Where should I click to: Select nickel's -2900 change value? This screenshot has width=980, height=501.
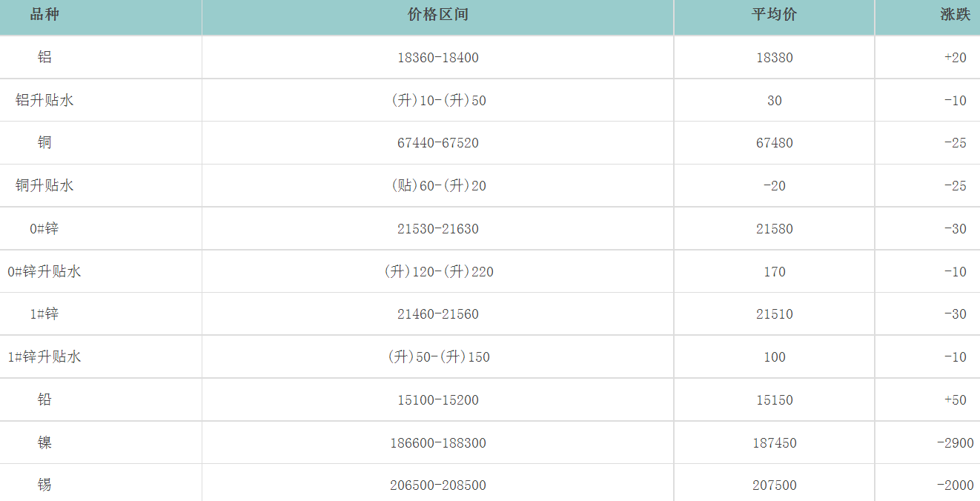(955, 442)
